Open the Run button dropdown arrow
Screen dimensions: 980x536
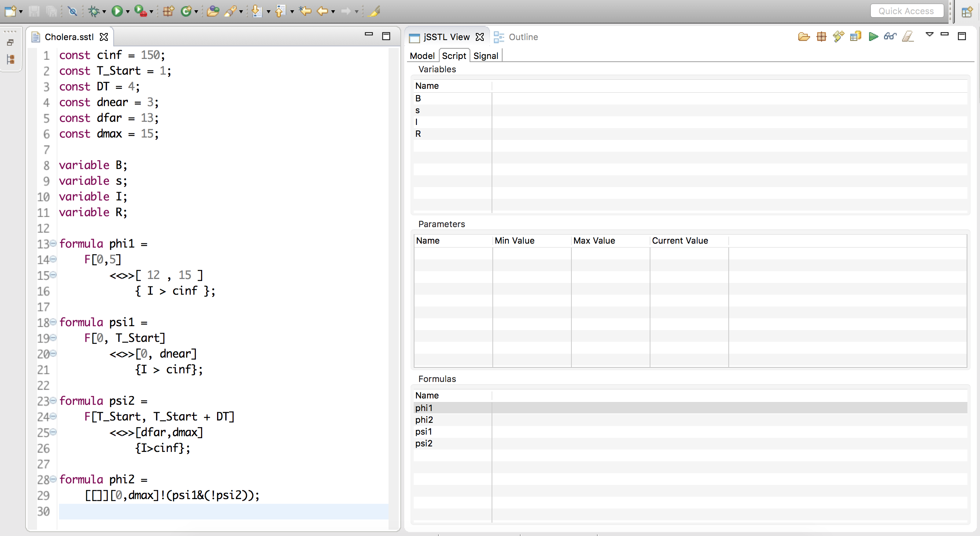pyautogui.click(x=128, y=12)
